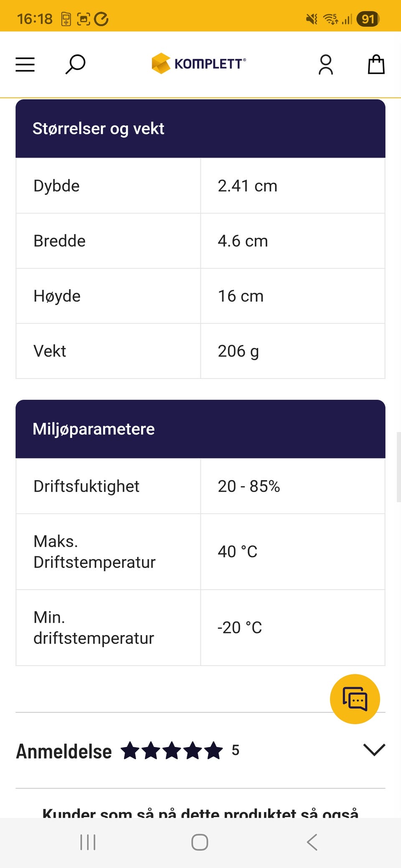Tap the Størrelser og vekt header
This screenshot has width=401, height=868.
point(99,129)
